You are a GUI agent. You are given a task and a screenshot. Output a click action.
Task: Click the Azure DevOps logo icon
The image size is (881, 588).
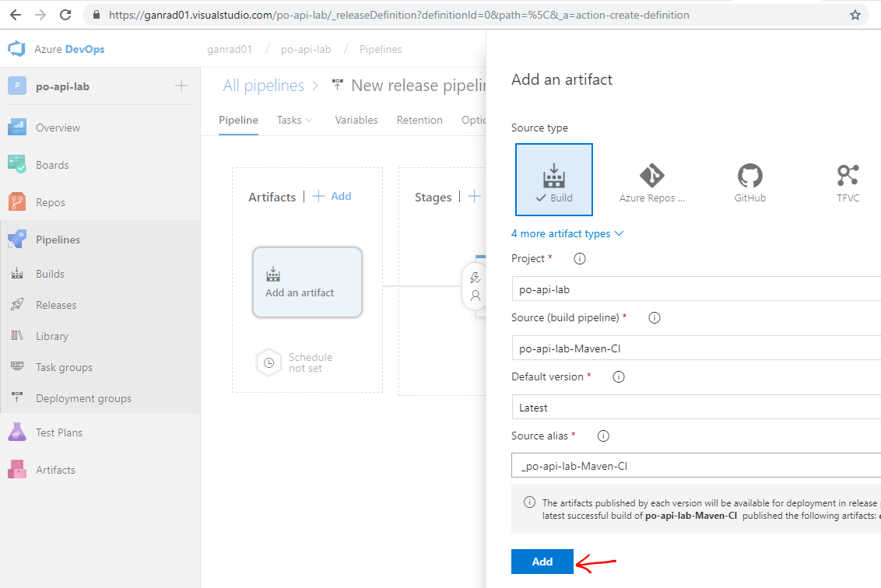coord(16,49)
